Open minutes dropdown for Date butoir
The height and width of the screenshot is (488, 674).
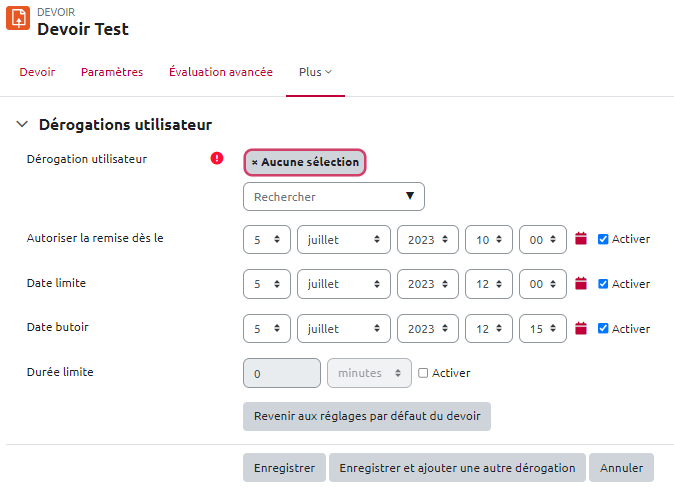[543, 329]
